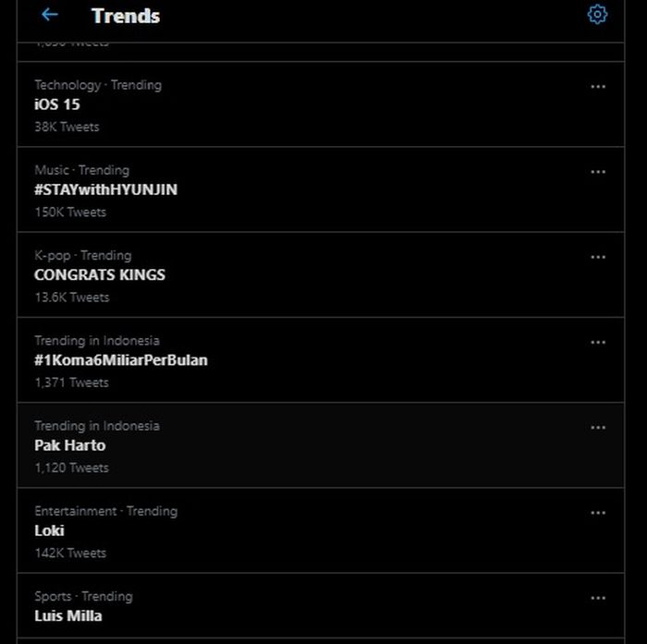The height and width of the screenshot is (644, 647).
Task: Open more options for iOS 15 trend
Action: point(598,87)
